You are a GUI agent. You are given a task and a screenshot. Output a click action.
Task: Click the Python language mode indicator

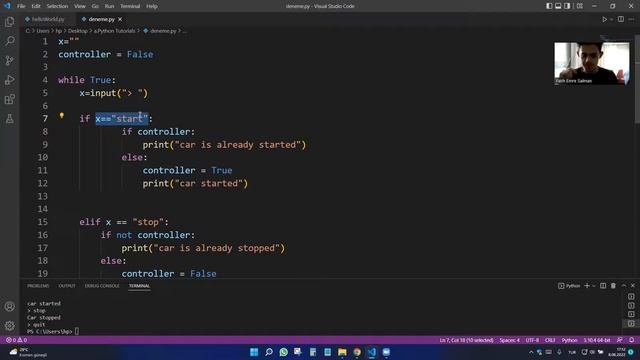569,340
